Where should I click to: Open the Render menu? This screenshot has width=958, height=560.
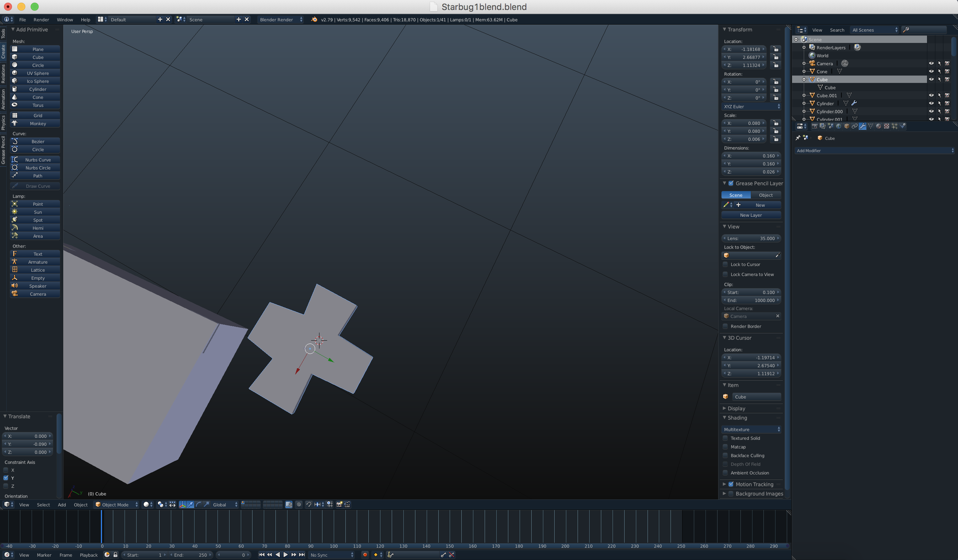(x=41, y=20)
